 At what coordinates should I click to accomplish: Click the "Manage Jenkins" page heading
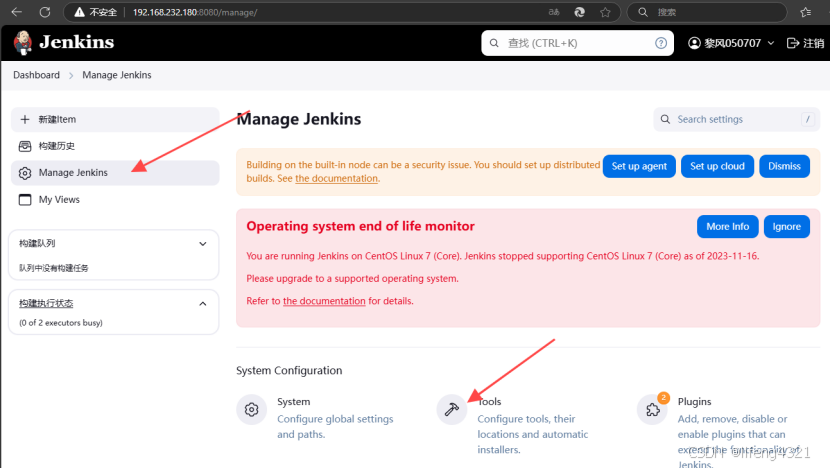tap(299, 119)
